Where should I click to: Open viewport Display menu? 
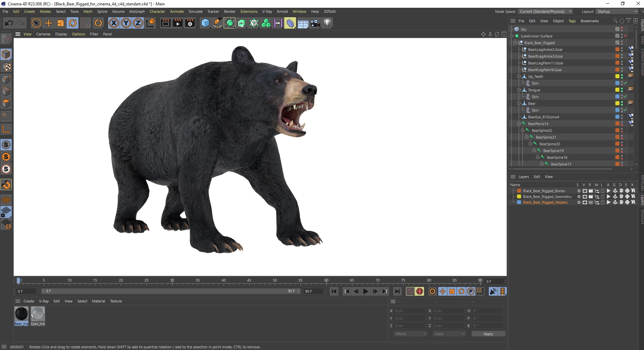(x=61, y=34)
